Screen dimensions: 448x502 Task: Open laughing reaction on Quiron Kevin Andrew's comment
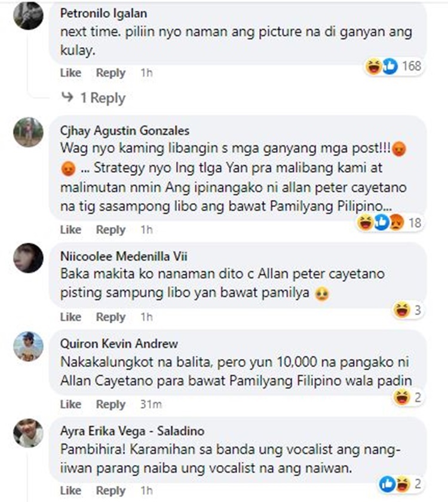[408, 397]
